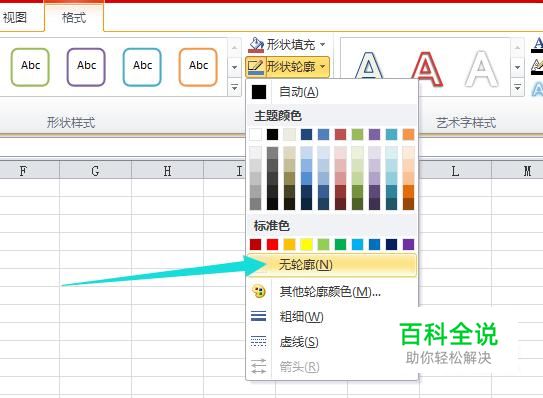
Task: Open the 视图 ribbon tab
Action: [x=15, y=17]
